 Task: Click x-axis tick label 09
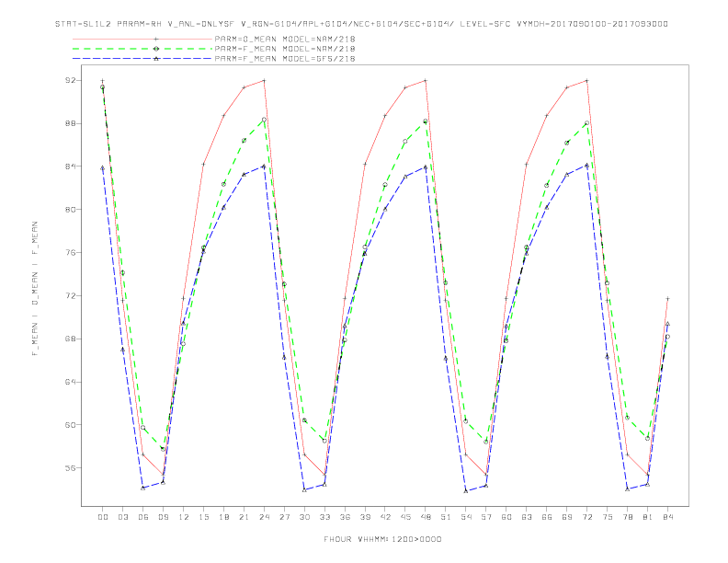(163, 517)
